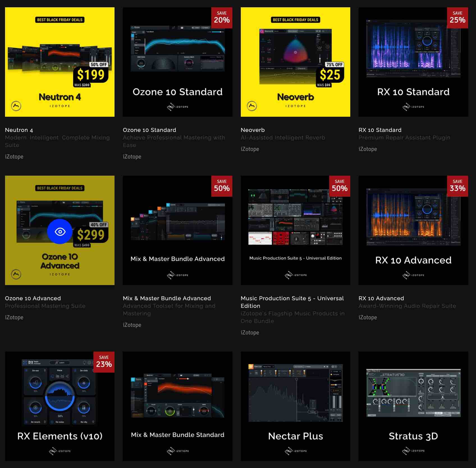
Task: Click the round logo icon on Neoverb tile
Action: pyautogui.click(x=252, y=106)
